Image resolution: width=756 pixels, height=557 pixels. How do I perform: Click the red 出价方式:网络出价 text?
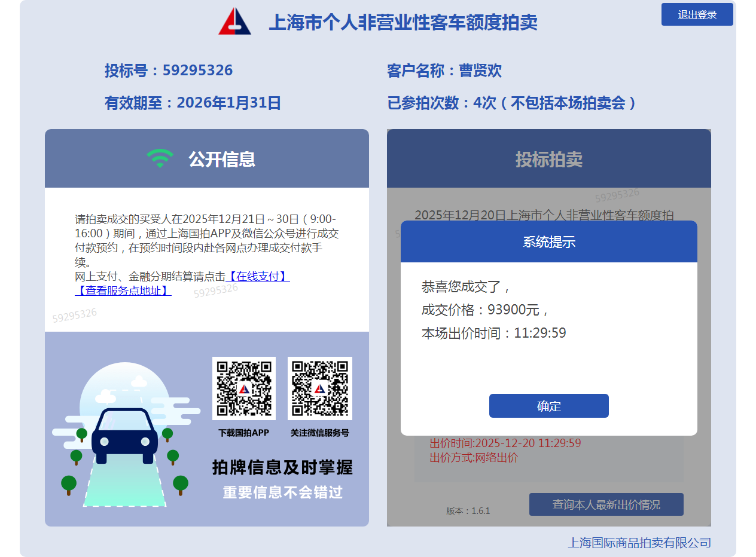coord(474,458)
